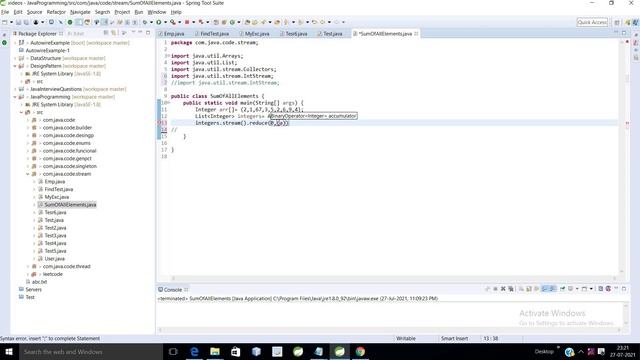The height and width of the screenshot is (360, 640).
Task: Select leetcode package in tree
Action: click(53, 274)
